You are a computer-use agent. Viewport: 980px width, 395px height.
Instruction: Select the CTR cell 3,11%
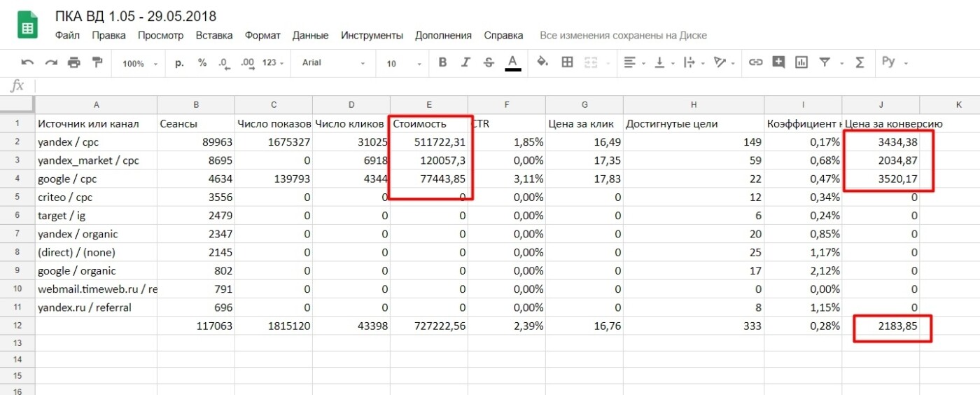pos(507,179)
